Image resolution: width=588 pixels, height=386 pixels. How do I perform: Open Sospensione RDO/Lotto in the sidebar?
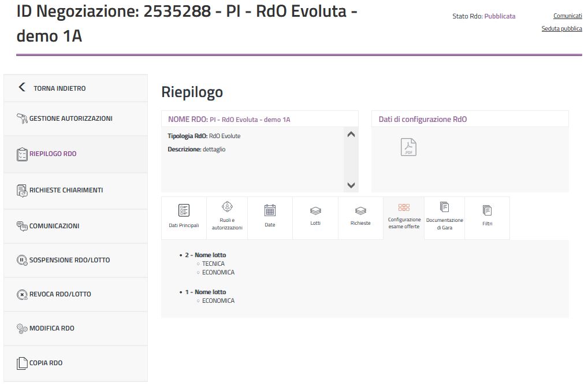(69, 260)
